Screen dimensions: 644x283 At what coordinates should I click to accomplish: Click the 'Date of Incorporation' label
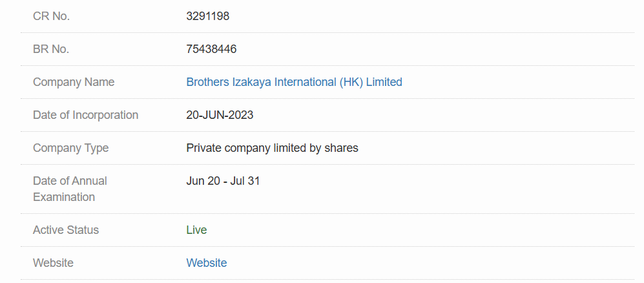(x=85, y=115)
